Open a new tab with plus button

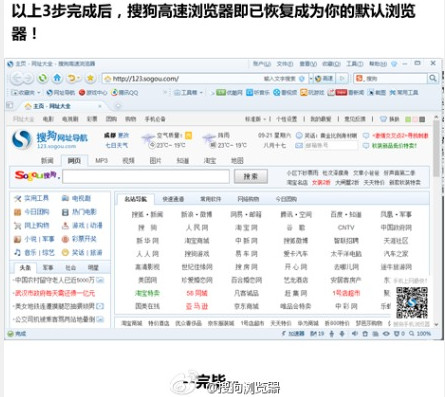(x=118, y=106)
